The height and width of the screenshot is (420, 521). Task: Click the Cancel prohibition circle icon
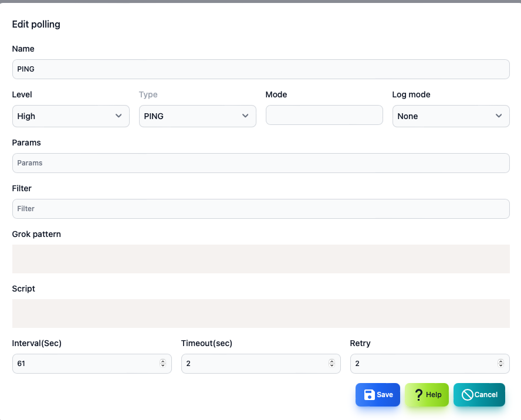(x=467, y=395)
